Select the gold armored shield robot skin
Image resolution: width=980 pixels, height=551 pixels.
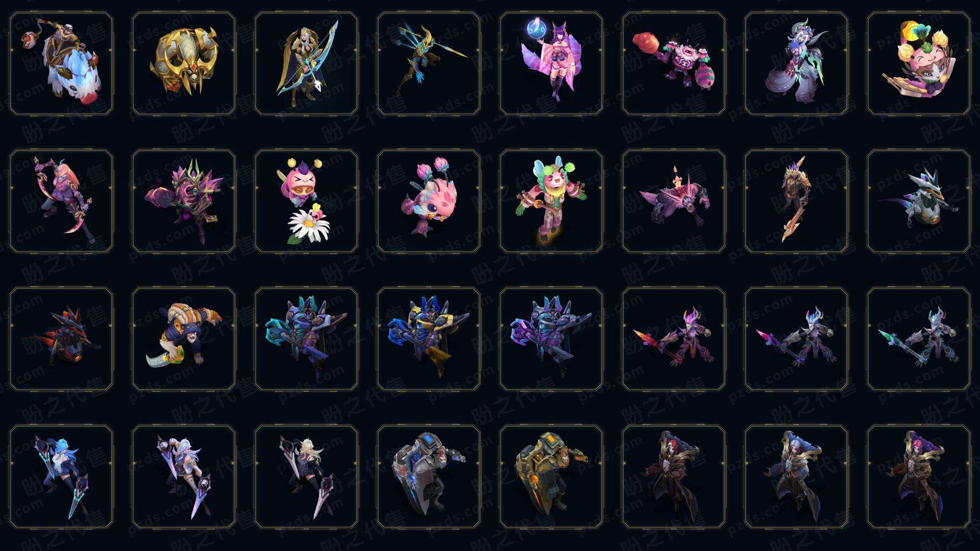551,477
